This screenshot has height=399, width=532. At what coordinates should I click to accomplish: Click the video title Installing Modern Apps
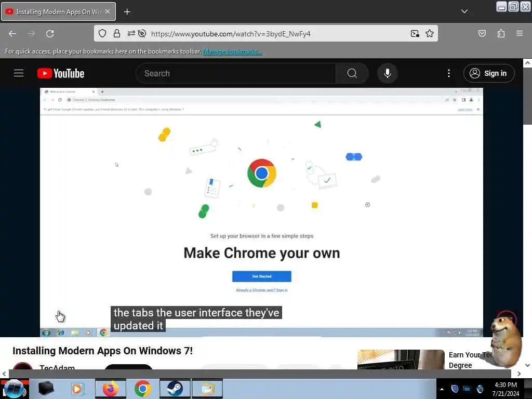click(x=102, y=351)
